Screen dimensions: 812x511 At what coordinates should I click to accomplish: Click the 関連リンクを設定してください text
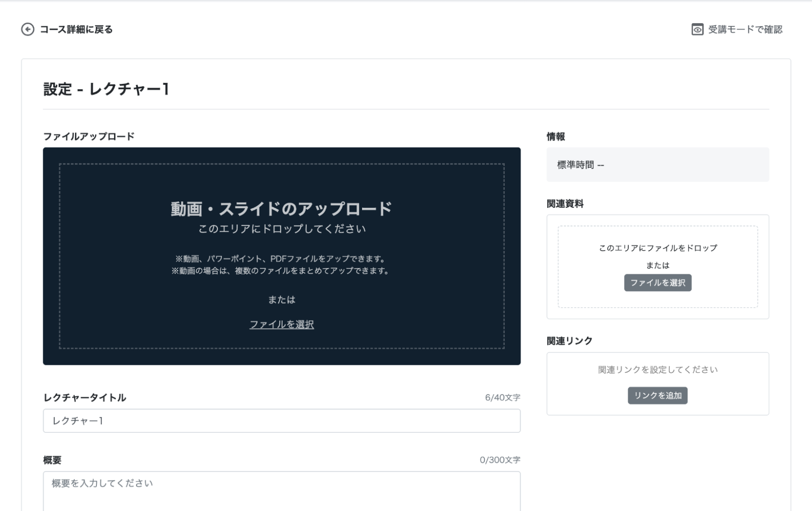tap(658, 370)
